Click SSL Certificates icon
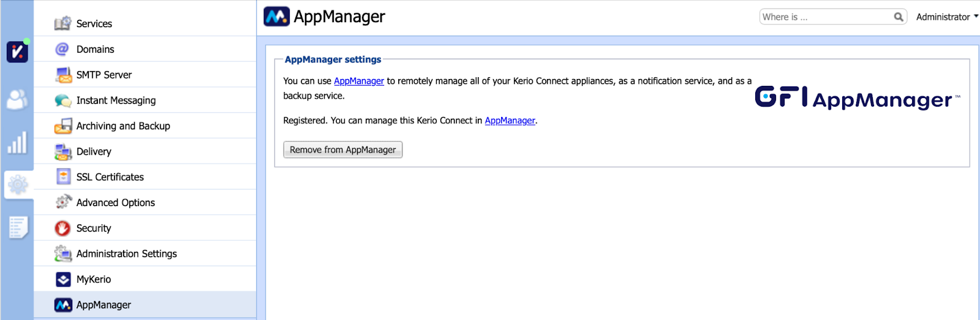Viewport: 980px width, 320px height. pos(63,177)
